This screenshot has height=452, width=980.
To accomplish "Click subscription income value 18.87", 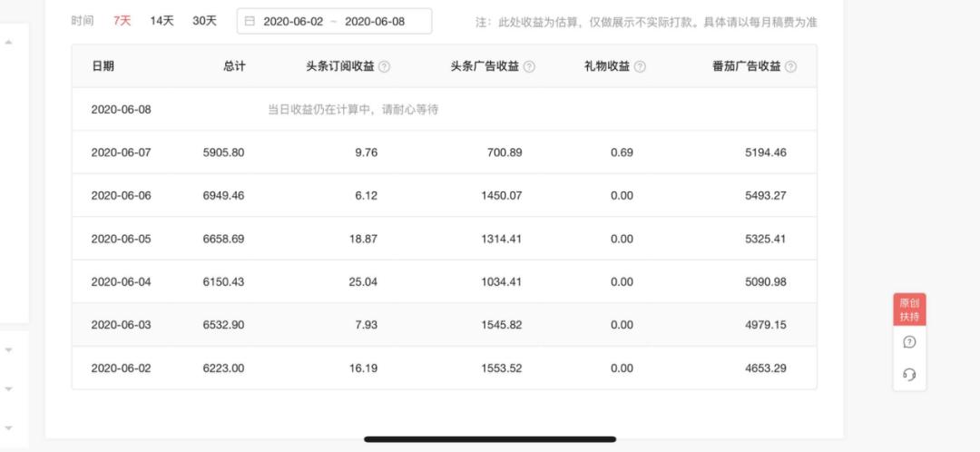I will point(363,239).
